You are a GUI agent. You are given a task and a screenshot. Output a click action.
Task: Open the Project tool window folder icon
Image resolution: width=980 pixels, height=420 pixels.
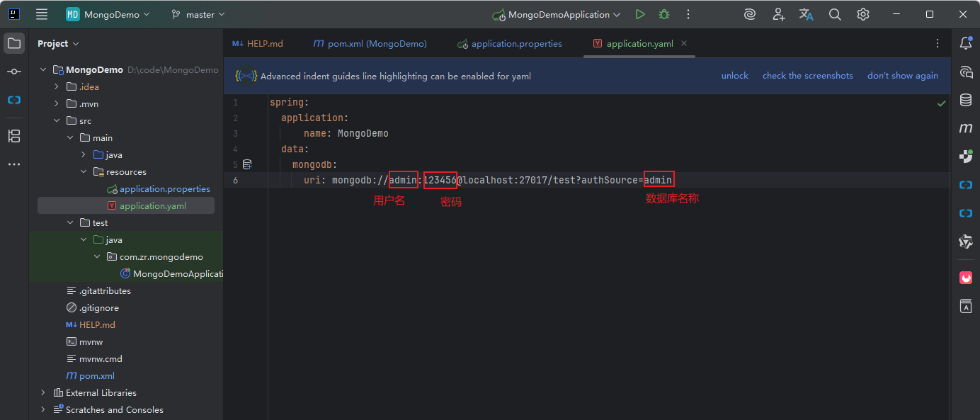click(x=14, y=43)
